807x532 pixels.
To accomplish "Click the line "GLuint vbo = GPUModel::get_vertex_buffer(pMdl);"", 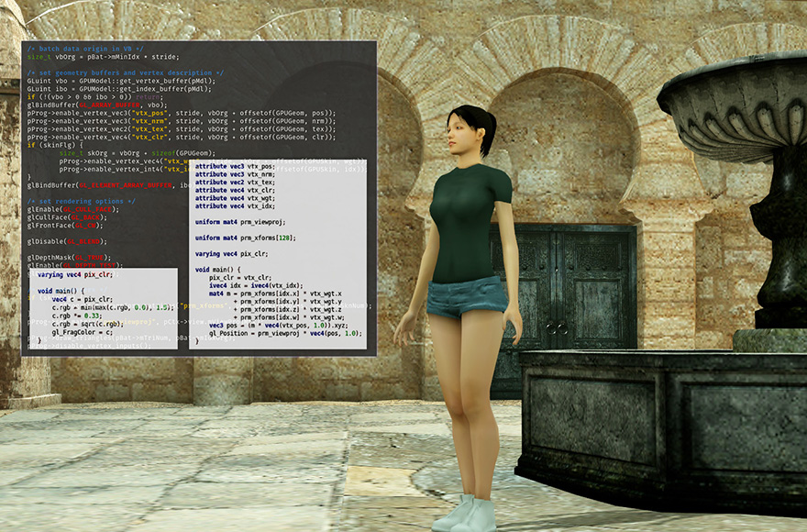I will (x=121, y=81).
